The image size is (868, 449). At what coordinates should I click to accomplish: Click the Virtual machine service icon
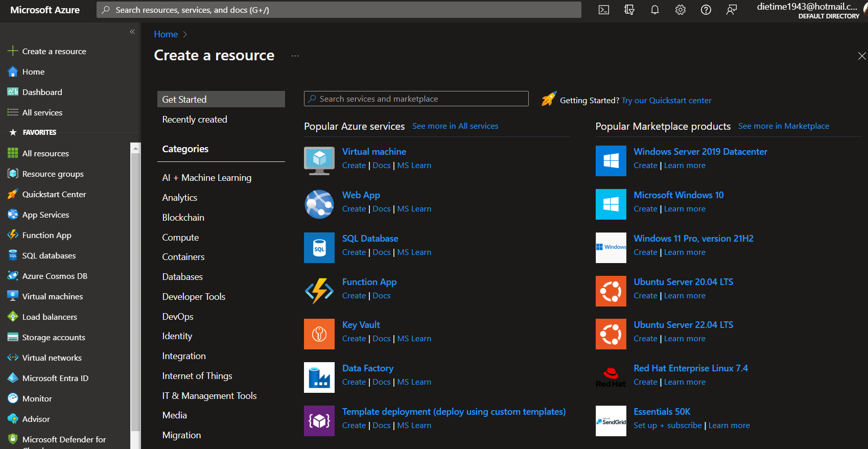click(x=319, y=160)
